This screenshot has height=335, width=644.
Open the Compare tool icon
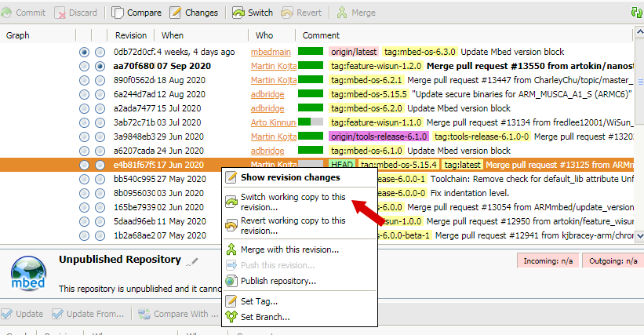(x=118, y=13)
